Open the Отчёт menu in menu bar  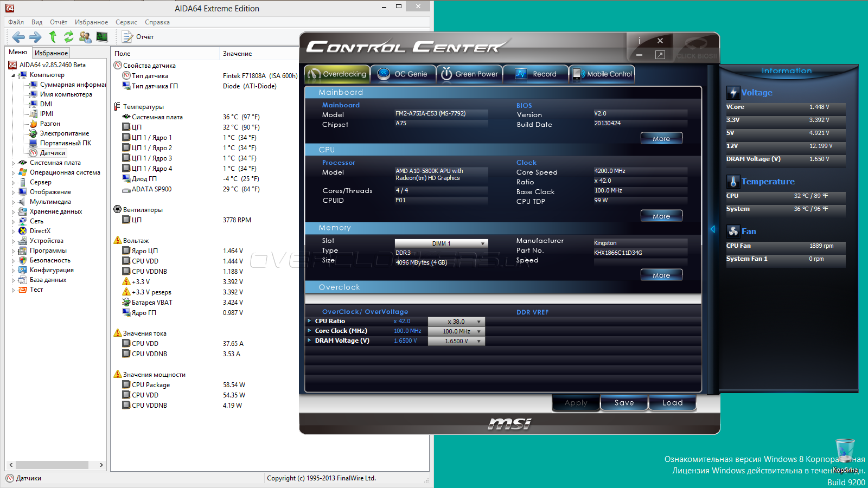(59, 22)
